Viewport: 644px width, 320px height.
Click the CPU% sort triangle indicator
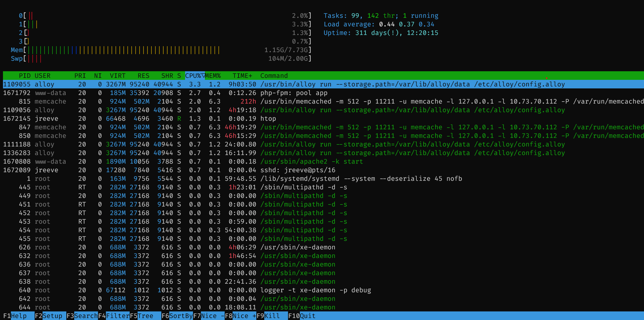(x=204, y=76)
